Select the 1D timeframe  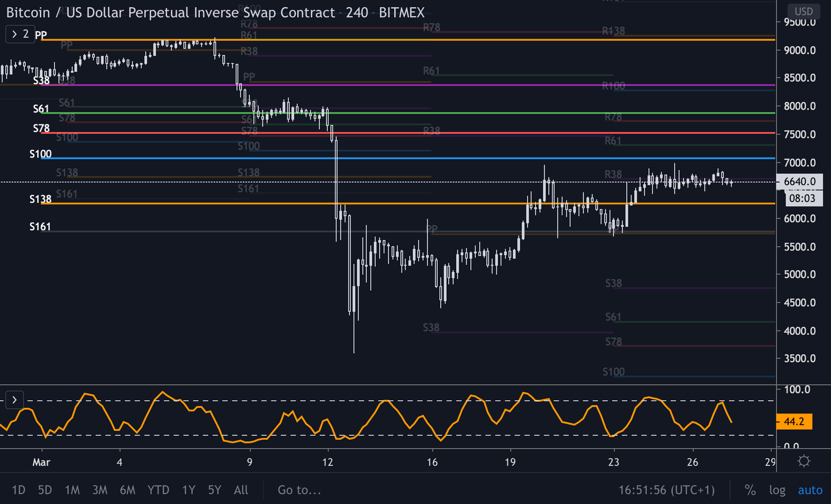click(x=18, y=489)
